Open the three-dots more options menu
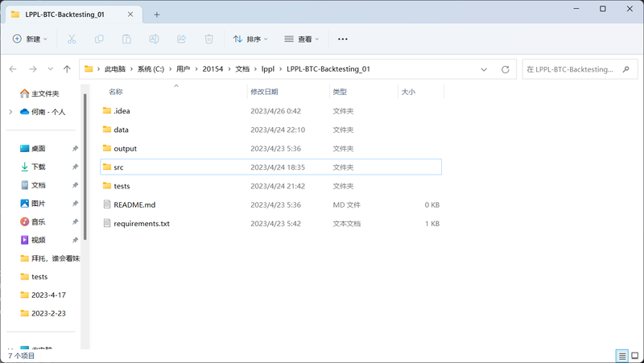Image resolution: width=644 pixels, height=363 pixels. point(343,39)
